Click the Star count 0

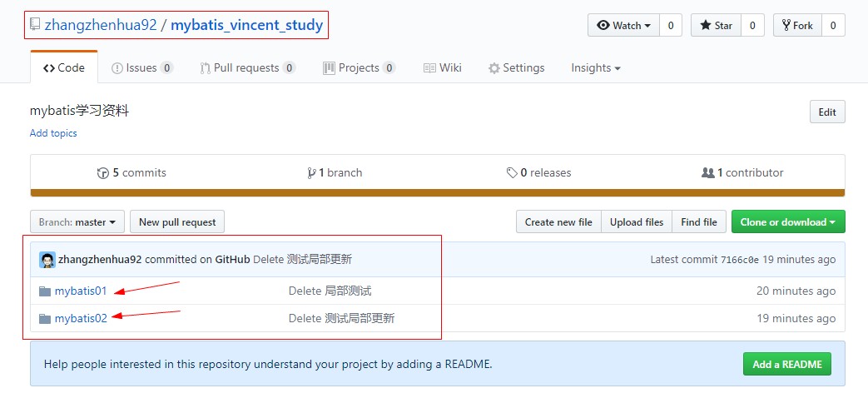[752, 26]
